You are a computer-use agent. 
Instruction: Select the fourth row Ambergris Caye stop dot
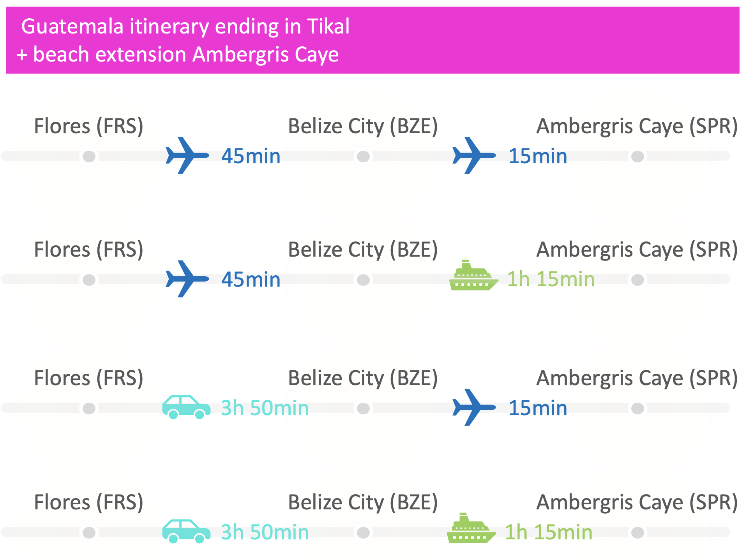tap(637, 532)
